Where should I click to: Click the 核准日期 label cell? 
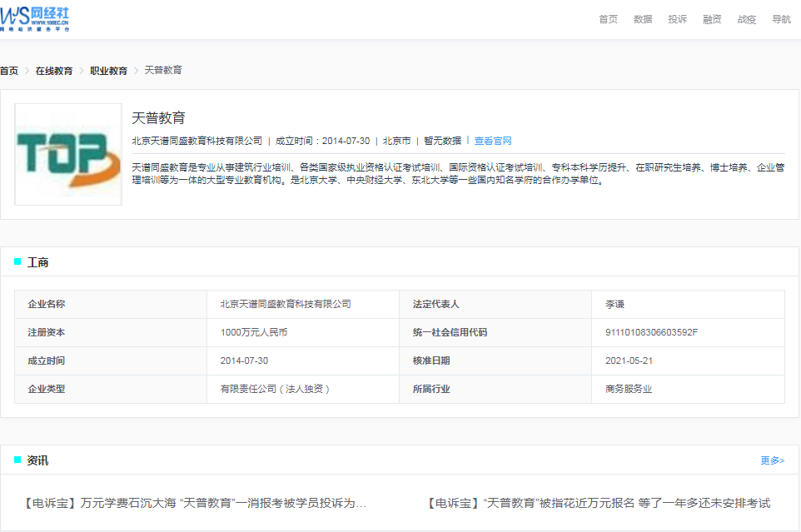point(495,361)
